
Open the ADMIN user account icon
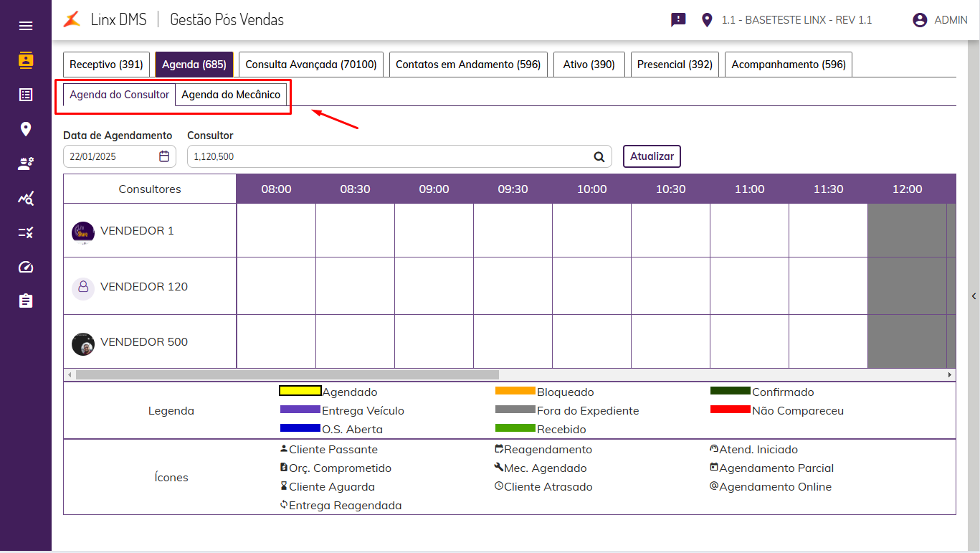click(x=920, y=20)
